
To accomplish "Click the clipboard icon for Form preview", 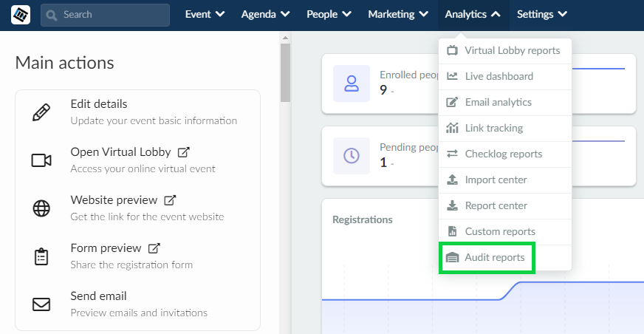I will (41, 256).
